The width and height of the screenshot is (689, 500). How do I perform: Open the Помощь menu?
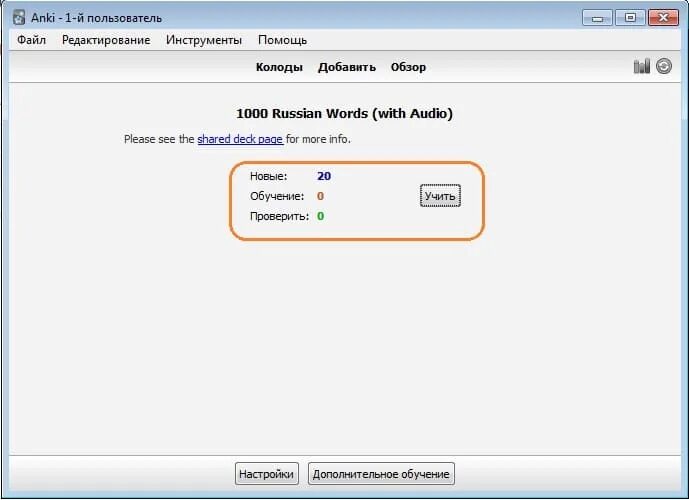(283, 40)
